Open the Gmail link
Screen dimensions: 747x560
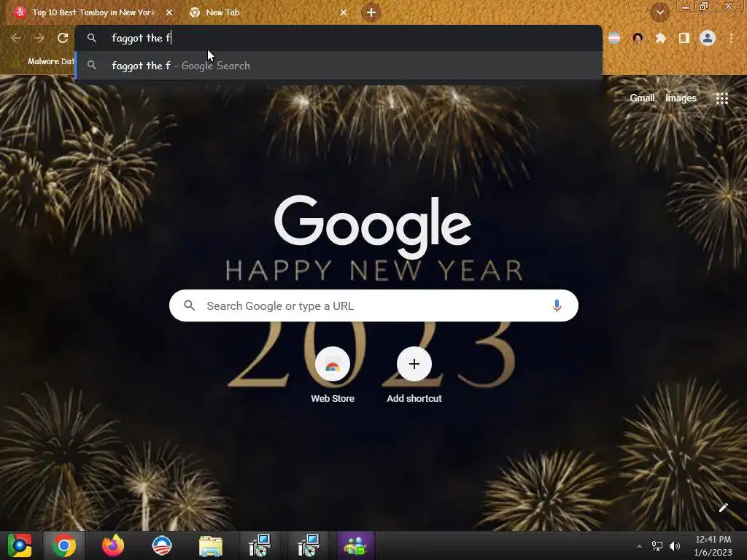[x=642, y=98]
